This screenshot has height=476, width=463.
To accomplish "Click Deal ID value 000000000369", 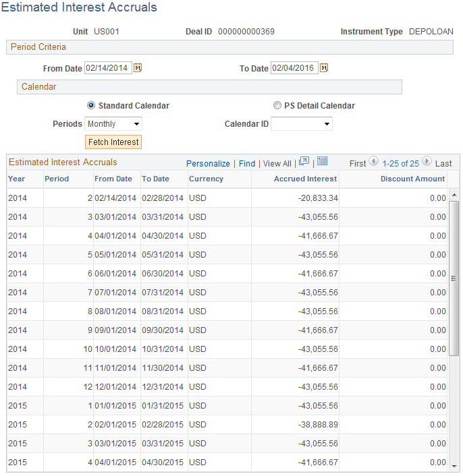I will point(246,32).
